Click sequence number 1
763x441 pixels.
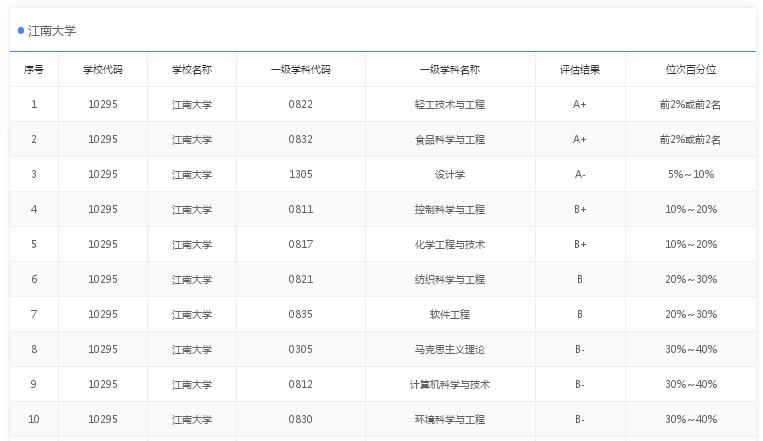[x=34, y=104]
